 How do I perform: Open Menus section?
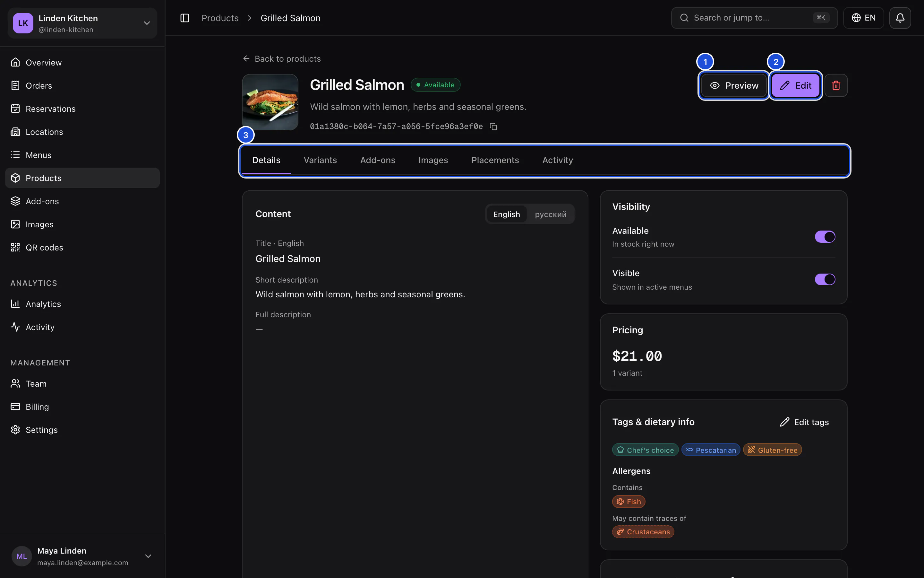82,155
